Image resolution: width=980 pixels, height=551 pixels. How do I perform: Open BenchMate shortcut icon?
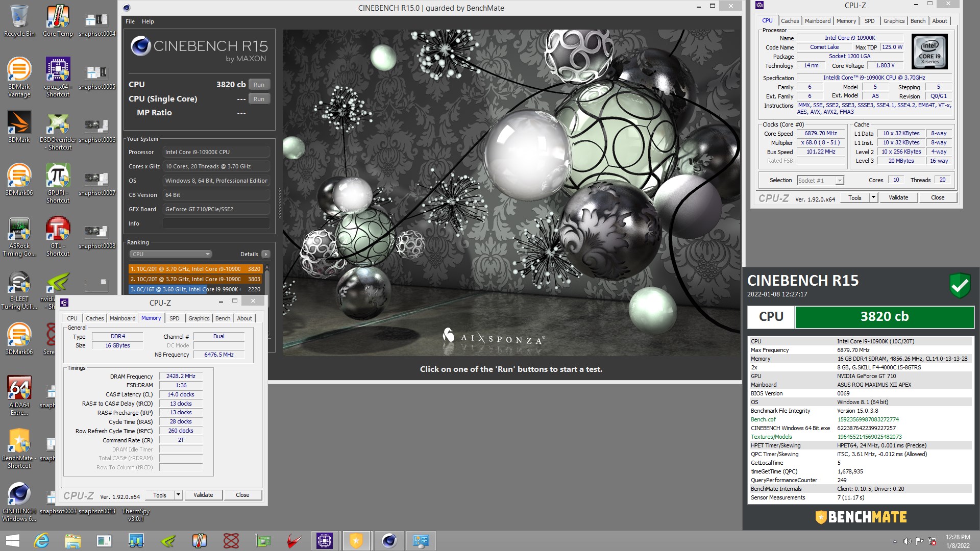pos(19,449)
